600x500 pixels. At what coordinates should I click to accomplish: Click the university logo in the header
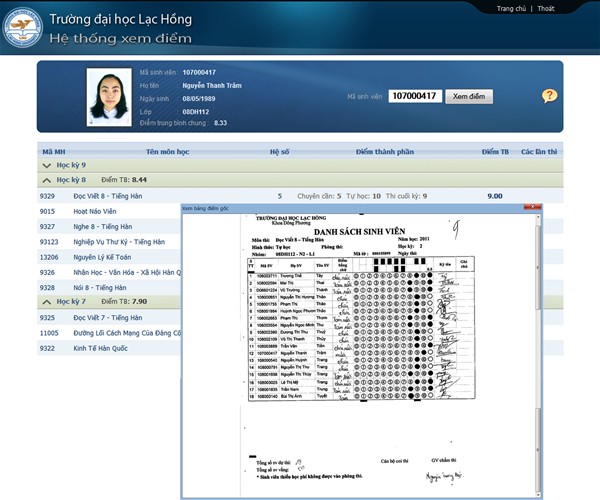tap(23, 29)
